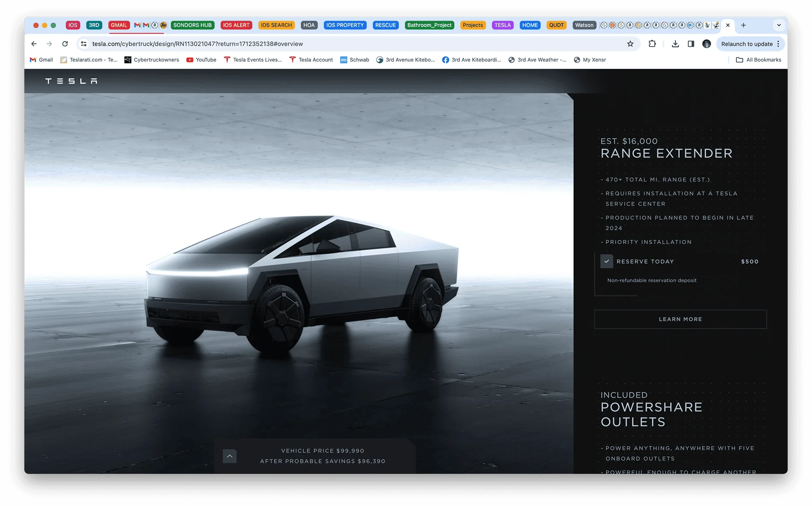Reload the current Tesla page
The height and width of the screenshot is (506, 812).
tap(65, 44)
